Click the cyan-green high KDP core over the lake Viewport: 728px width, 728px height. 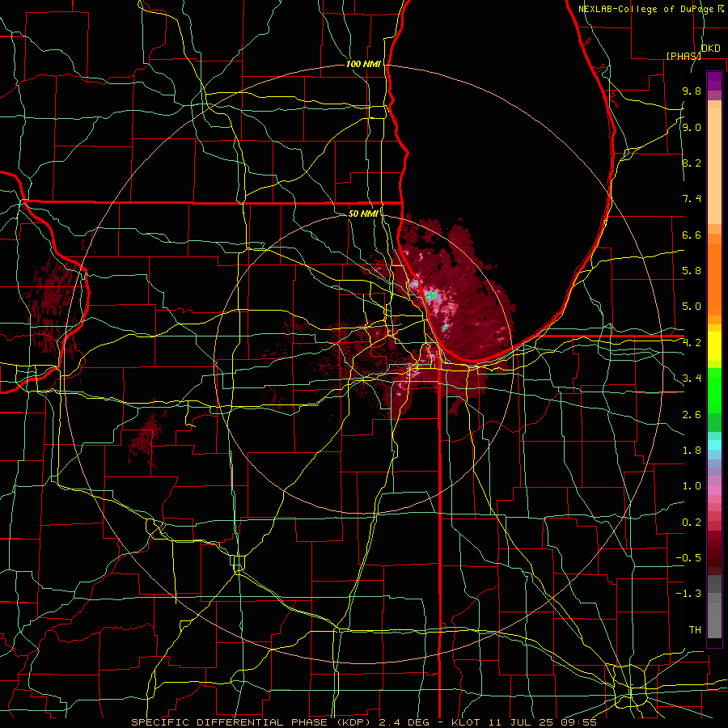point(431,294)
